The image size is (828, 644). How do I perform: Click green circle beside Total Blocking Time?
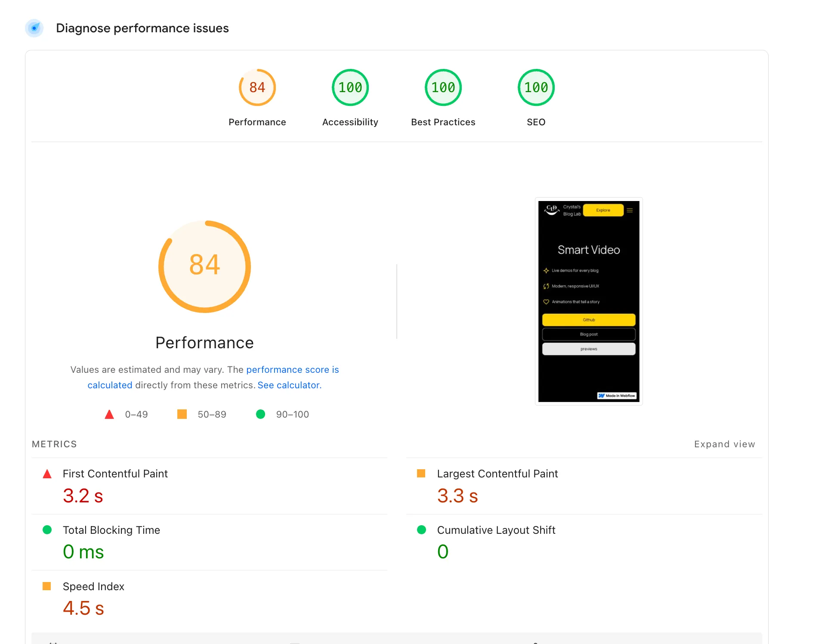click(x=47, y=530)
